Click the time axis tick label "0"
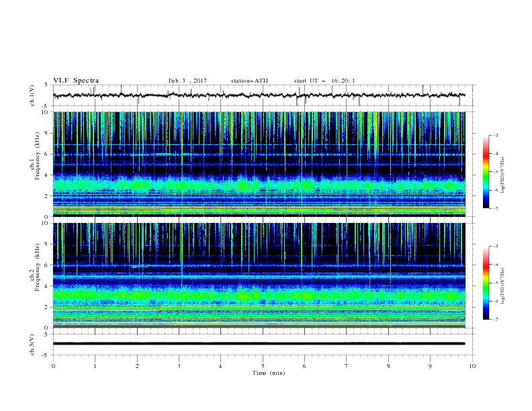This screenshot has height=411, width=532. 53,366
